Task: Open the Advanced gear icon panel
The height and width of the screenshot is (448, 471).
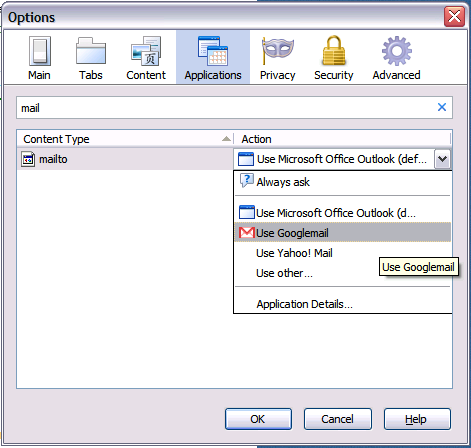Action: pos(396,51)
